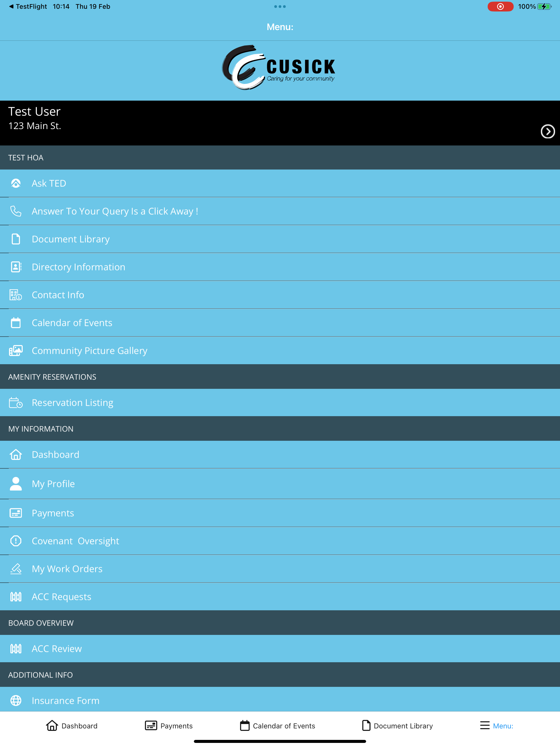Viewport: 560px width, 747px height.
Task: Select the 123 Main St. address
Action: point(35,126)
